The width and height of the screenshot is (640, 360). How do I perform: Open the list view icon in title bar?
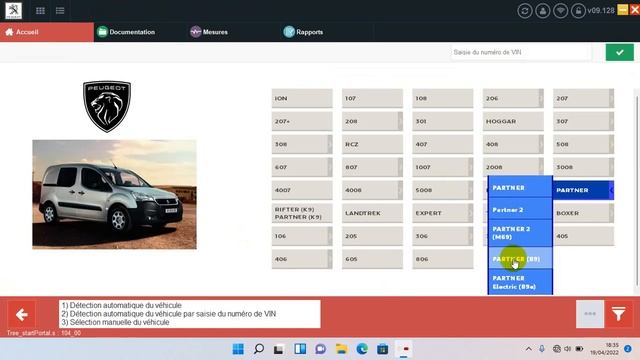coord(60,11)
